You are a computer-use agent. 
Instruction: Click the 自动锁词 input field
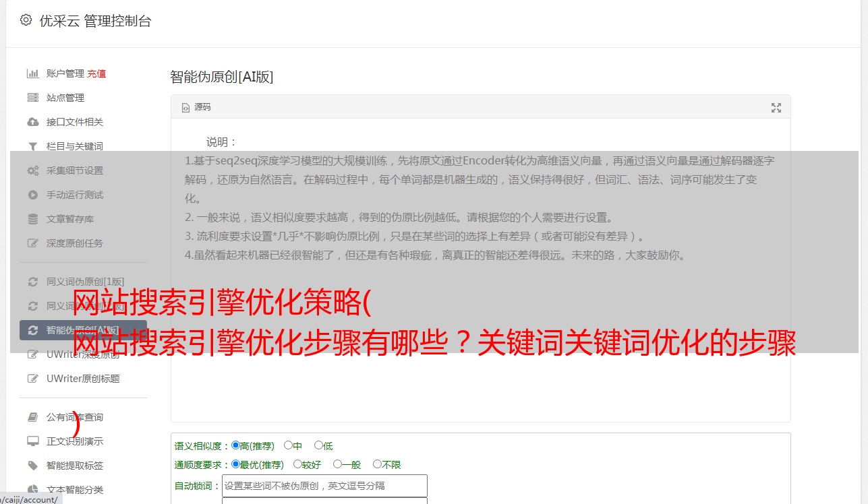[x=324, y=486]
